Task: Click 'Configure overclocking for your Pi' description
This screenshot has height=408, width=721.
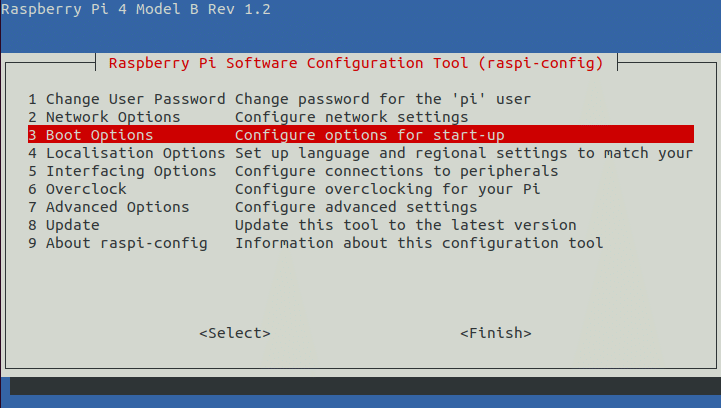Action: [388, 189]
